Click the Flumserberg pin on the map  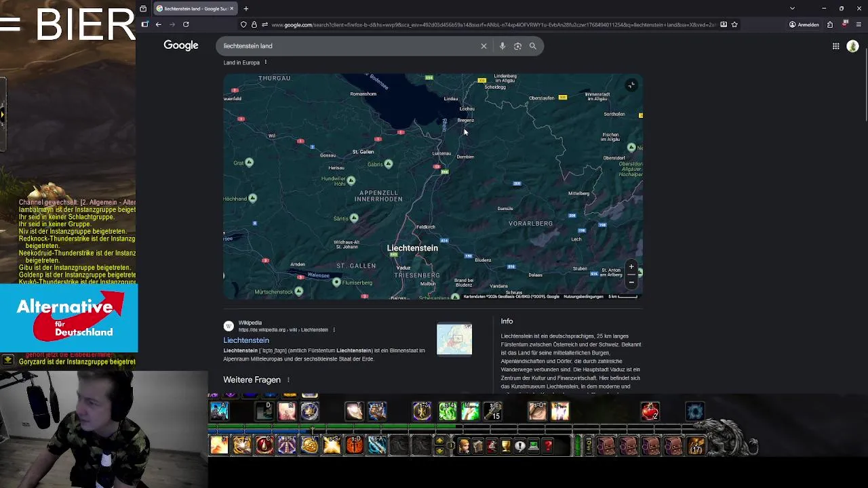coord(337,283)
